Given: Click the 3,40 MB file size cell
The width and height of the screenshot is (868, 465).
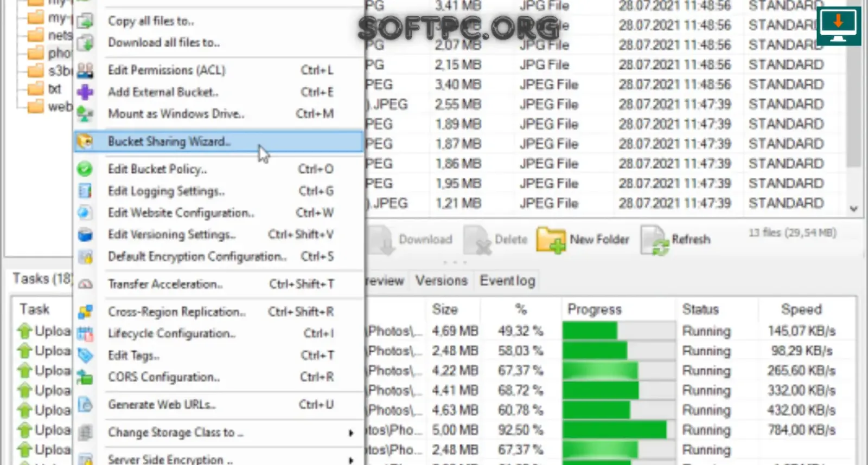Looking at the screenshot, I should pyautogui.click(x=458, y=85).
